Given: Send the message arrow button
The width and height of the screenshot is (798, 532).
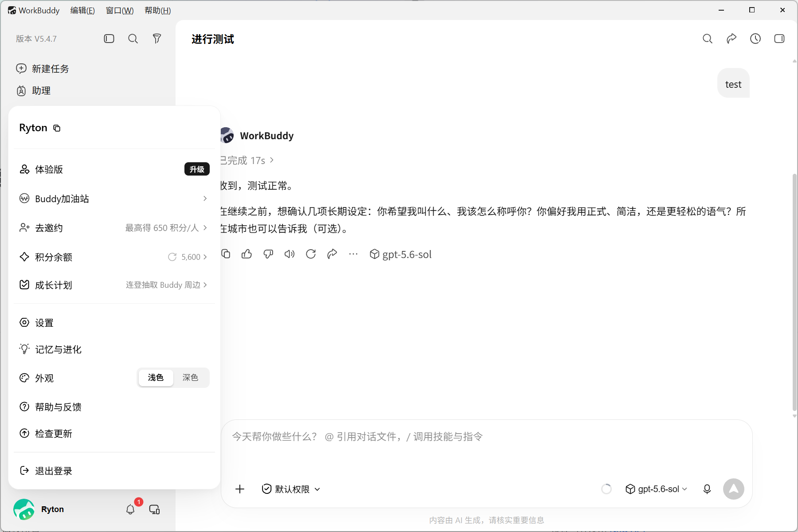Looking at the screenshot, I should point(734,489).
